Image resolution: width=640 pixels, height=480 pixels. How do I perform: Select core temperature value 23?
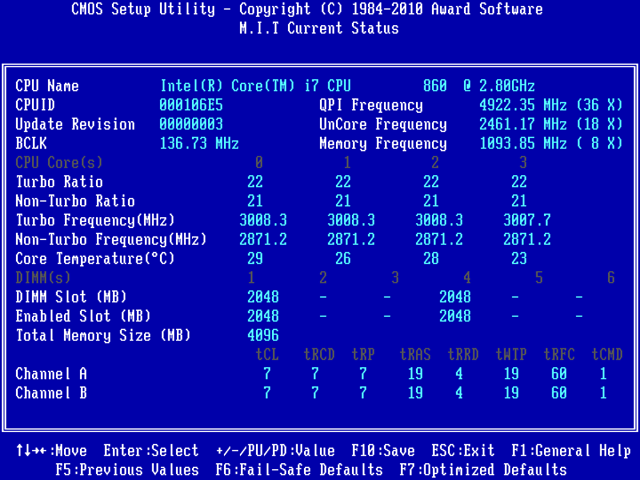(x=519, y=258)
